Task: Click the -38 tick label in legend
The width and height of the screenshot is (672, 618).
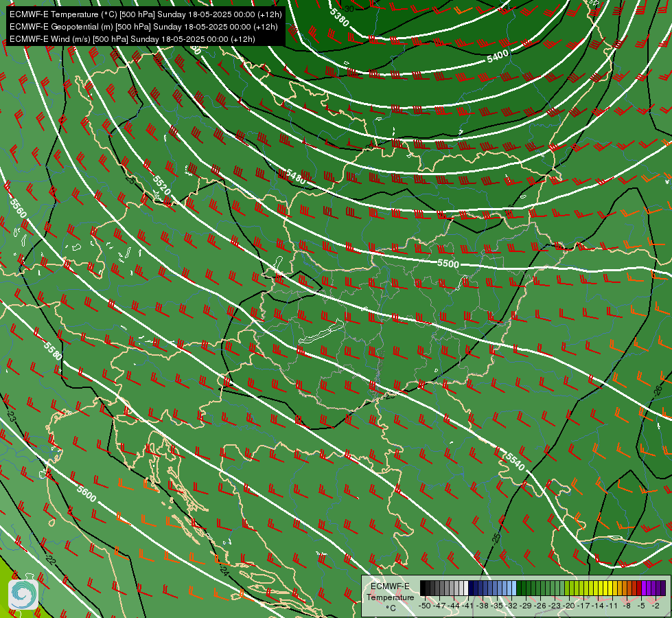Action: [483, 606]
